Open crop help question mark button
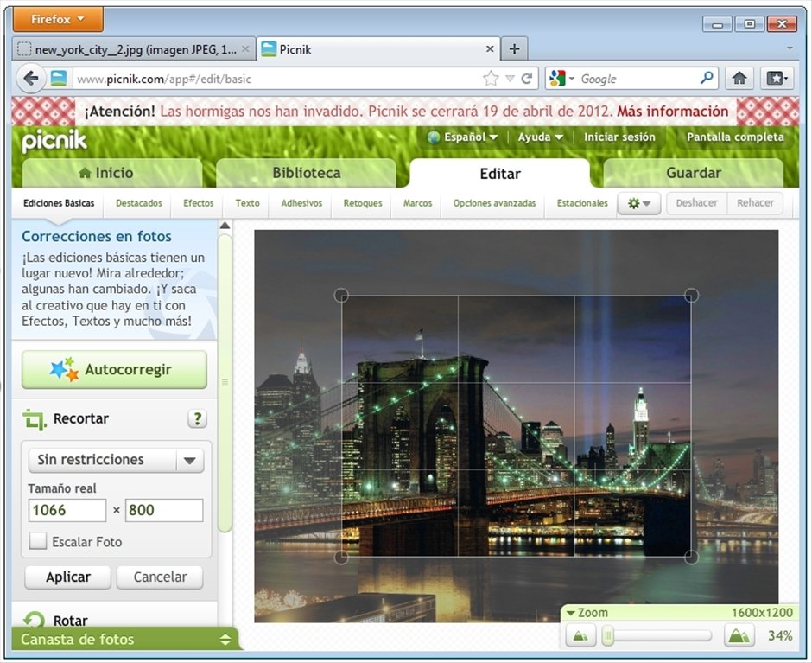 pyautogui.click(x=197, y=418)
